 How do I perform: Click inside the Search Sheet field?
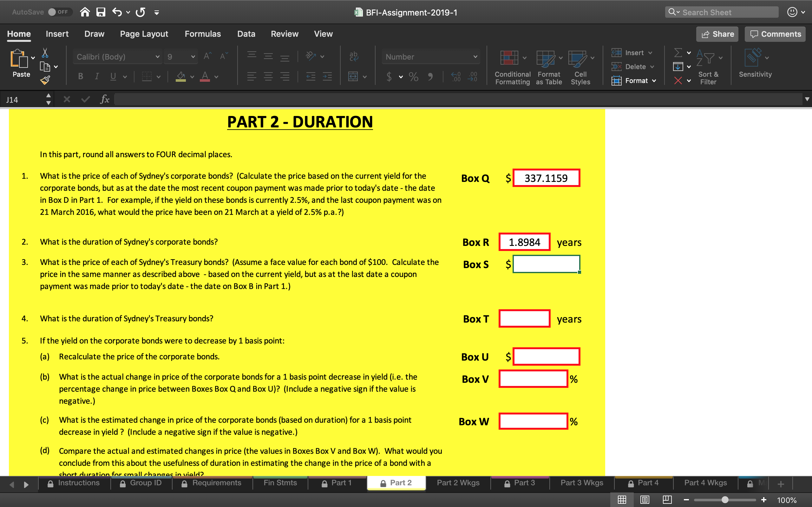[721, 12]
